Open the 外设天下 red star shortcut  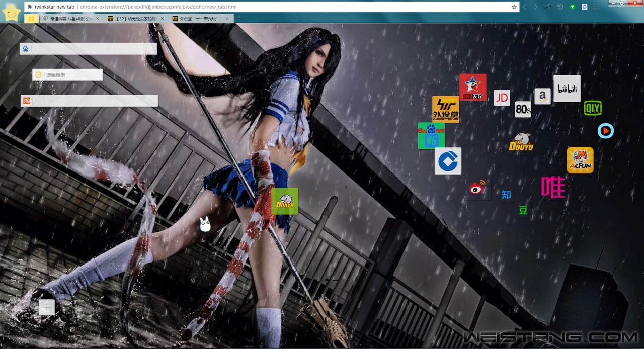pos(472,87)
